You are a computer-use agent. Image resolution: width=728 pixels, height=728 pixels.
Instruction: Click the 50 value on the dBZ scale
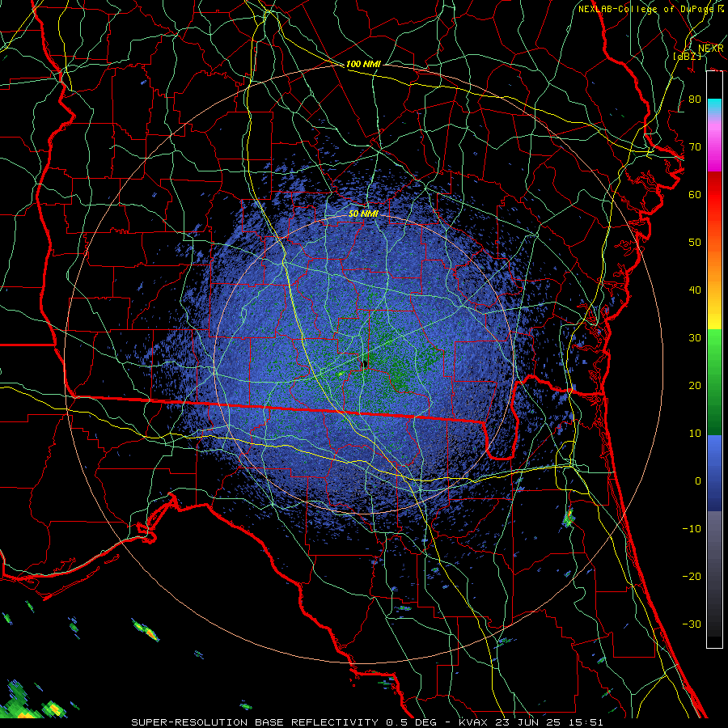click(695, 243)
